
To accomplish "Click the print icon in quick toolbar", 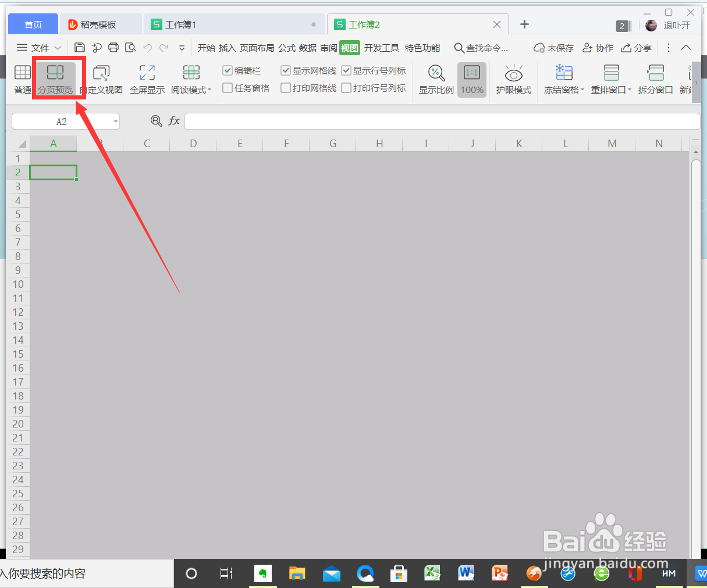I will click(x=113, y=48).
